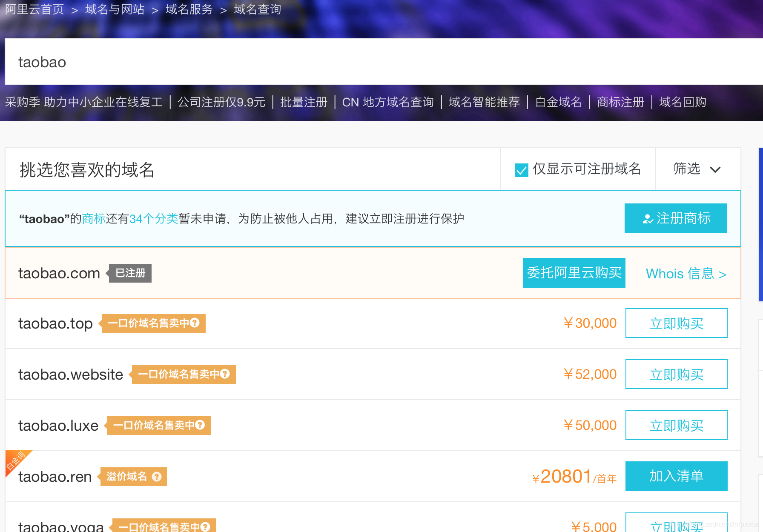
Task: Click the 注册商标 button
Action: click(x=675, y=218)
